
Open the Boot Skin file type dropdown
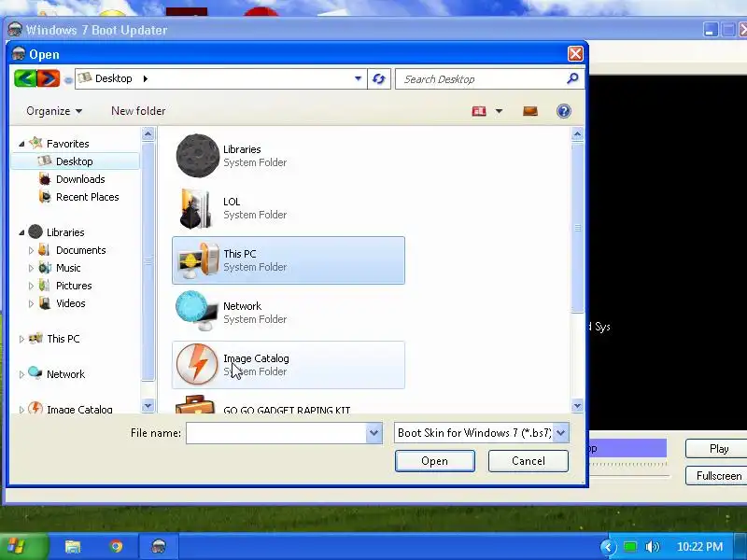[x=561, y=433]
